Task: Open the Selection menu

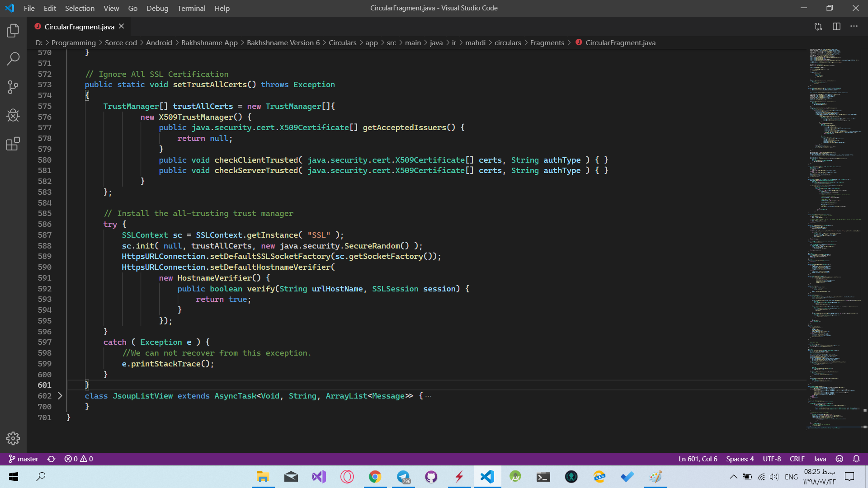Action: tap(80, 8)
